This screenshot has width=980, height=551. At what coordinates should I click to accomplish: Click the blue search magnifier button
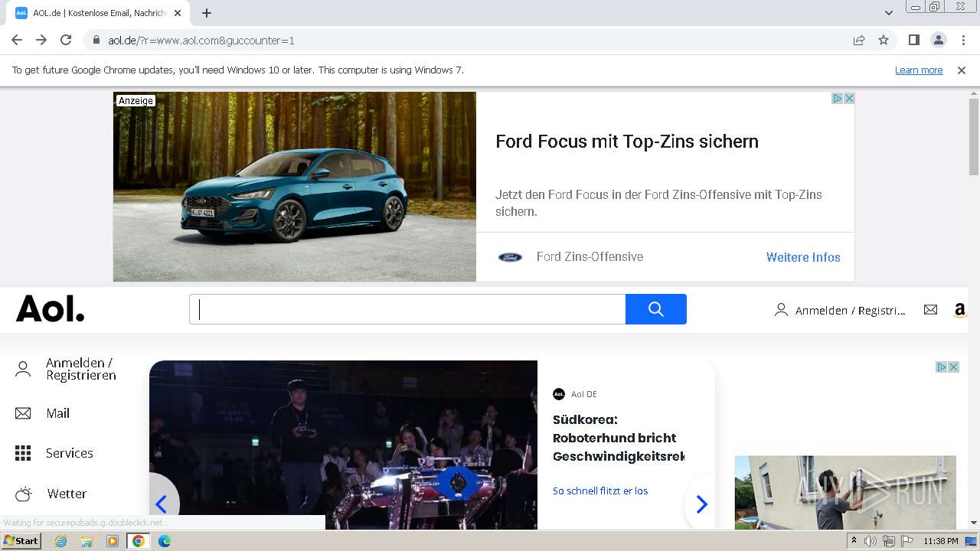656,309
